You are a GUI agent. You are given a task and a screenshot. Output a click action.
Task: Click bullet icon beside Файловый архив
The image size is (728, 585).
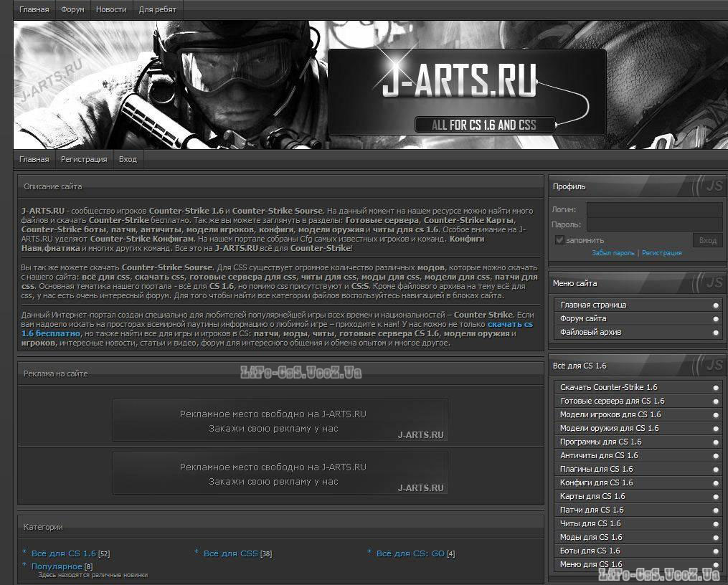(716, 333)
